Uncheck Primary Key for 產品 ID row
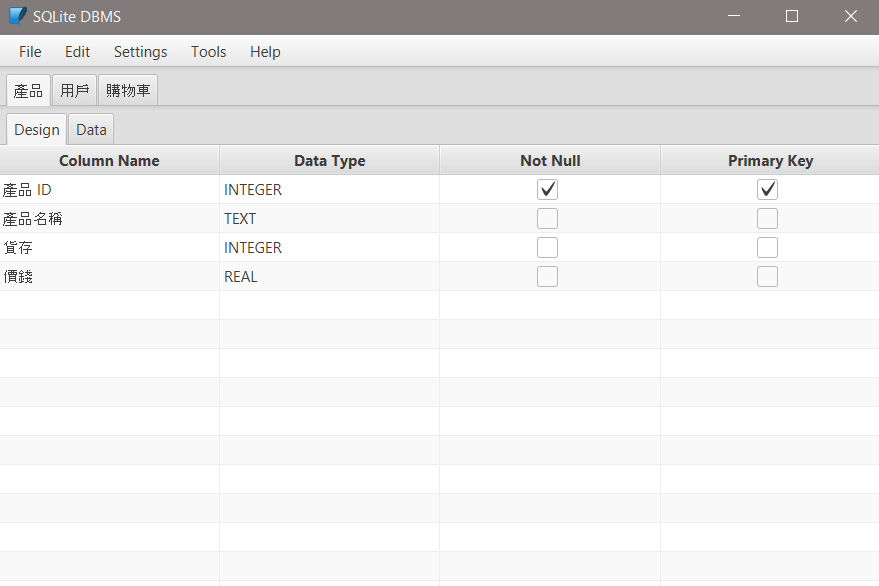The width and height of the screenshot is (879, 586). [767, 190]
